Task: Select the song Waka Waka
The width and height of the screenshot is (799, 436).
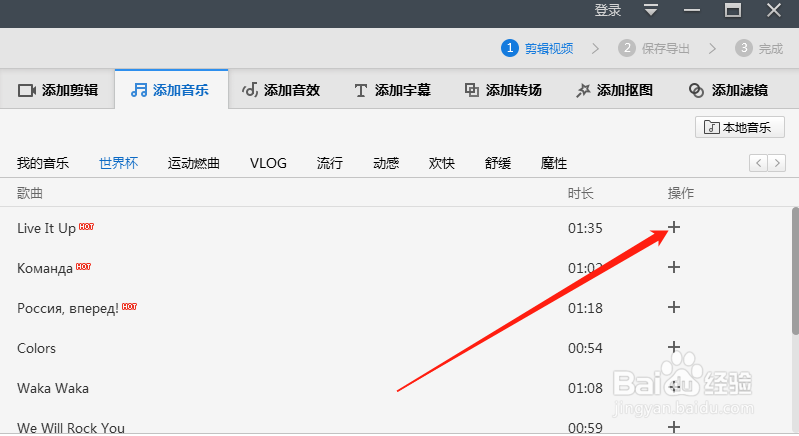Action: click(53, 388)
